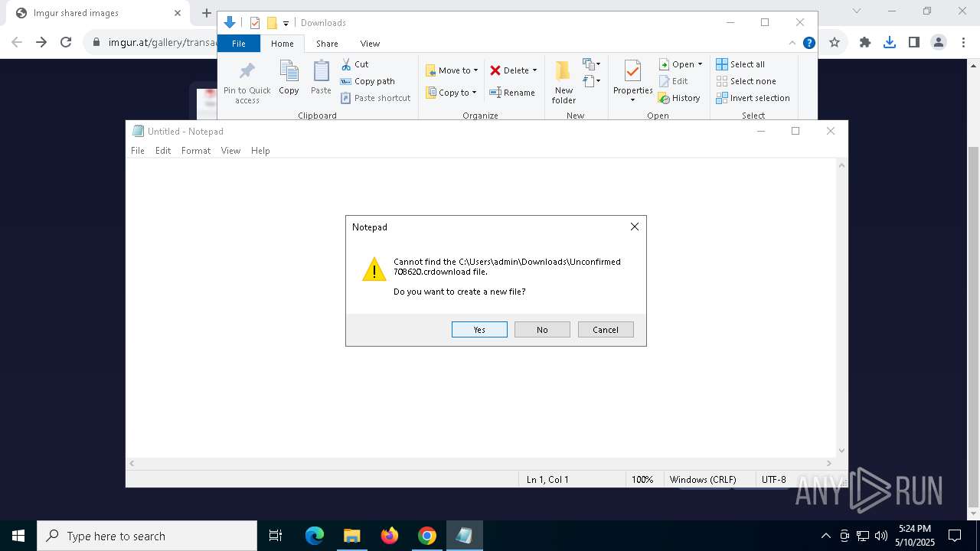Screen dimensions: 980x551
Task: Open the Easy access dropdown
Action: point(592,80)
